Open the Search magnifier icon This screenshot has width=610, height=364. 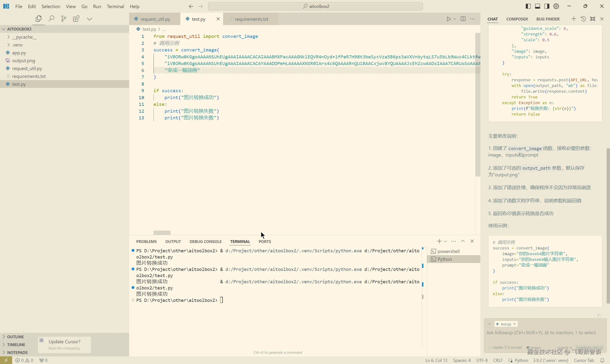[x=51, y=19]
